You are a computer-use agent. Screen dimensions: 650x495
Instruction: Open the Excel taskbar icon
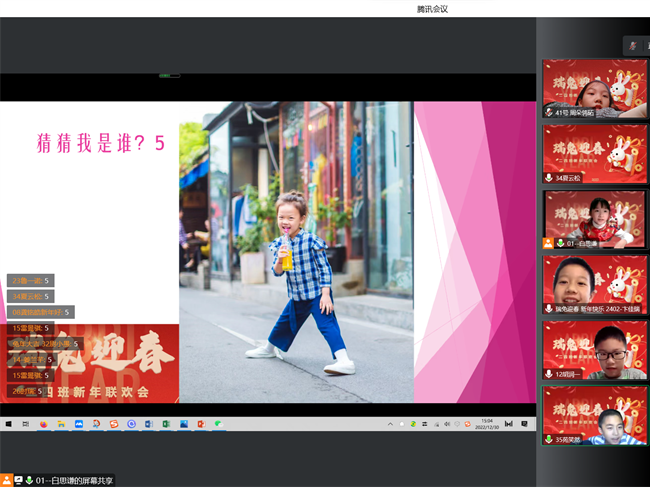(166, 424)
